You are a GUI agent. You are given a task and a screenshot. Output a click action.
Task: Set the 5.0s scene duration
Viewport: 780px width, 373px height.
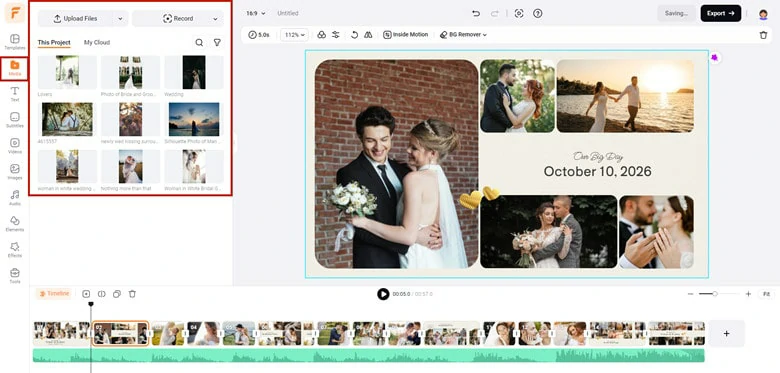point(259,35)
